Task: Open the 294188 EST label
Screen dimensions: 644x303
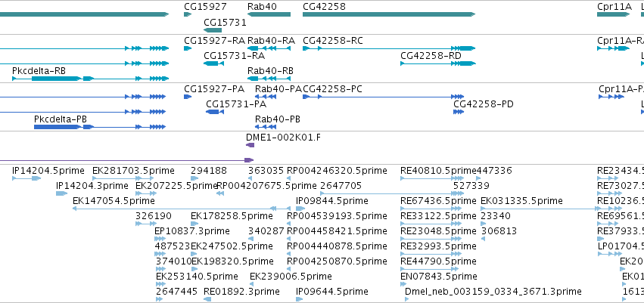Action: click(x=209, y=171)
